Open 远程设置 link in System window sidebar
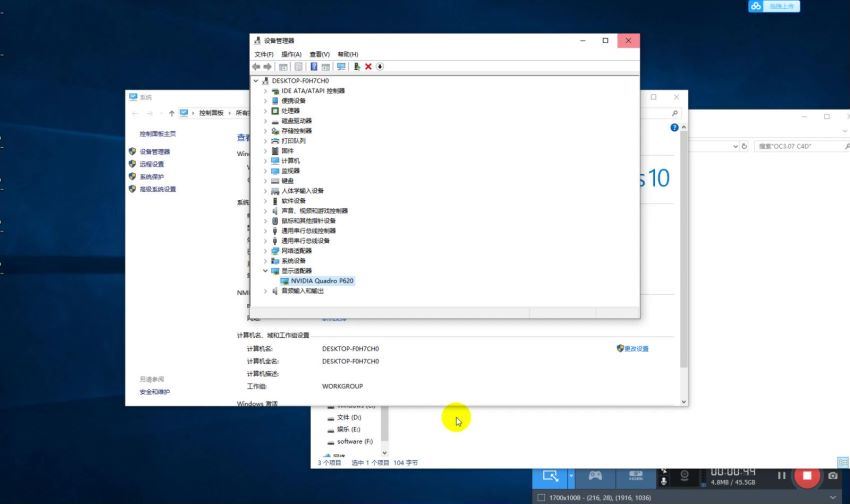Image resolution: width=850 pixels, height=504 pixels. click(x=152, y=164)
